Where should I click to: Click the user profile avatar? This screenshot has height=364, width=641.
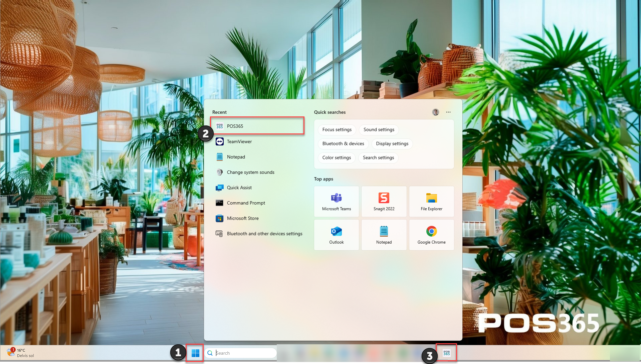tap(435, 112)
